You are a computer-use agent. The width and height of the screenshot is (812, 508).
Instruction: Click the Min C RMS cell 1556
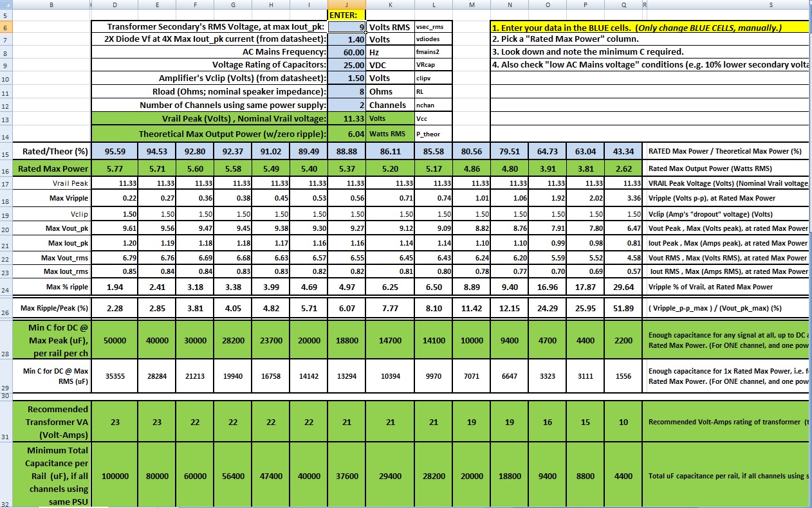pos(623,376)
